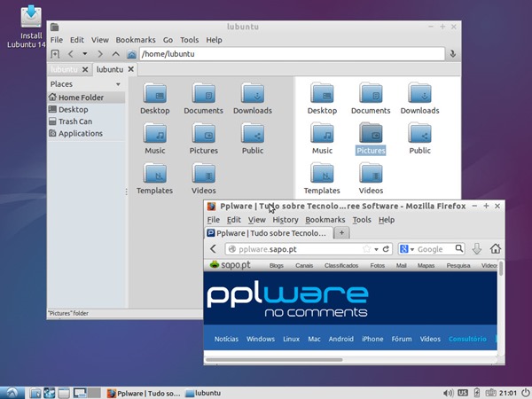
Task: Open the Consultório link on Pplware
Action: click(467, 339)
